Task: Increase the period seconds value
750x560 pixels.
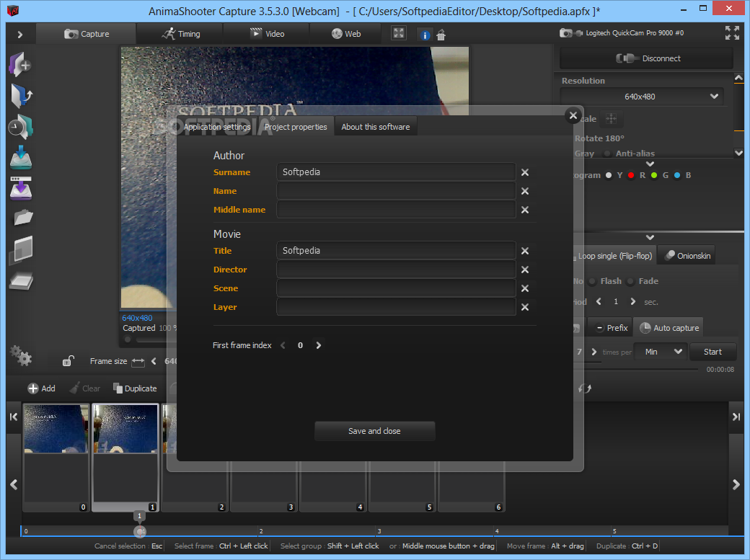Action: [633, 301]
